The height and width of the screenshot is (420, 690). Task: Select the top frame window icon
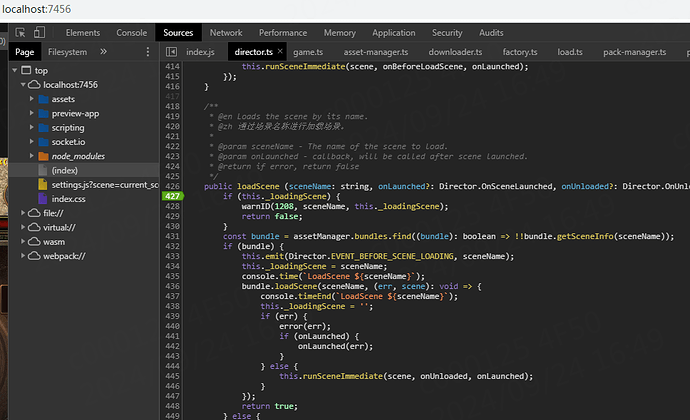[26, 70]
